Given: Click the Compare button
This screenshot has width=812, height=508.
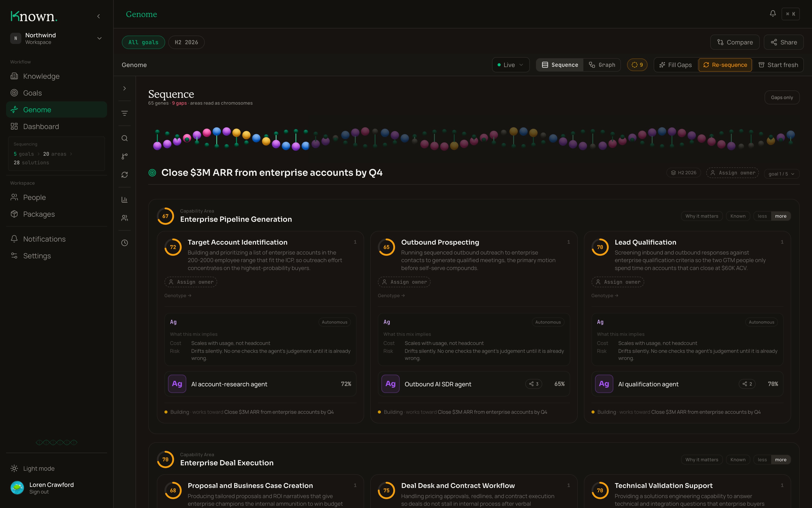Looking at the screenshot, I should pyautogui.click(x=735, y=42).
